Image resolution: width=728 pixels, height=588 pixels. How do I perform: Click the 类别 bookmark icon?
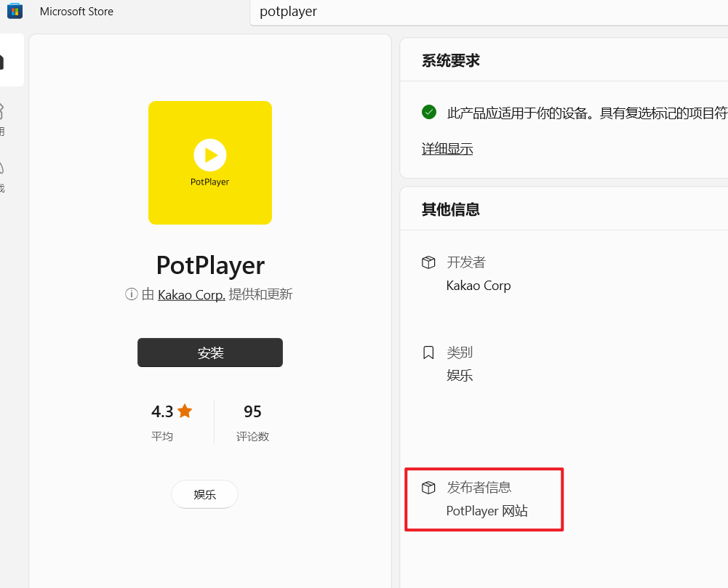(428, 353)
